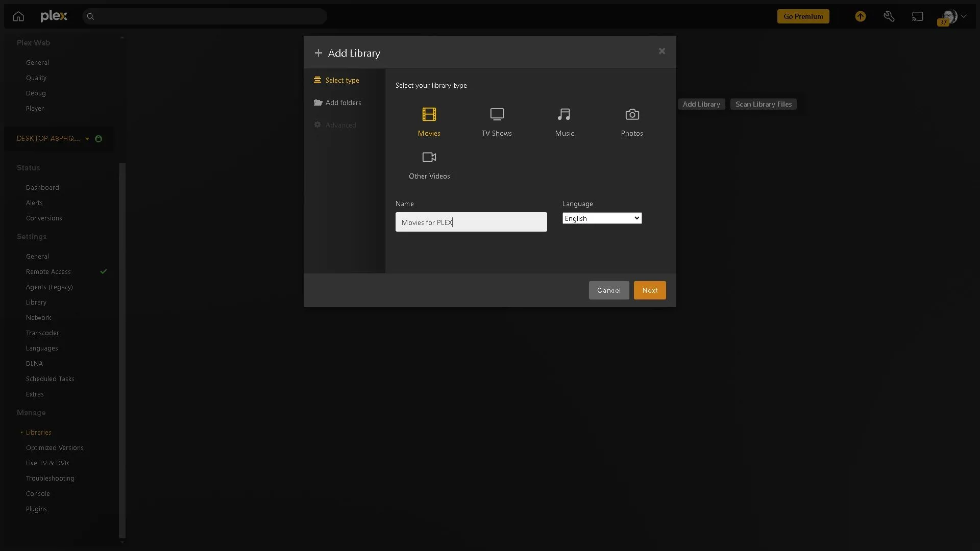The image size is (980, 551).
Task: Click the sidebar vertical scrollbar
Action: (122, 350)
